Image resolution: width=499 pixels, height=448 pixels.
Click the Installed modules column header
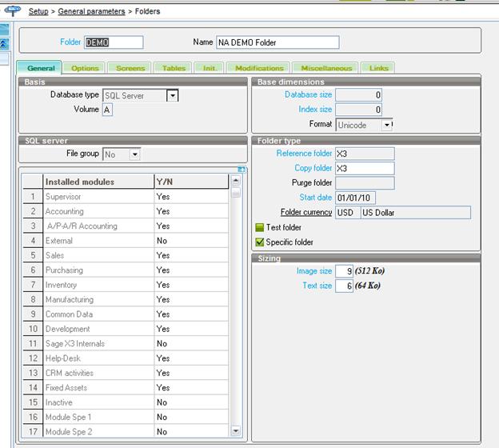click(x=98, y=182)
